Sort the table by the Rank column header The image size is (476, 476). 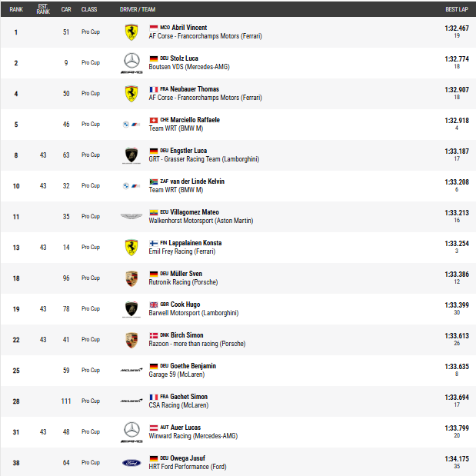point(16,8)
